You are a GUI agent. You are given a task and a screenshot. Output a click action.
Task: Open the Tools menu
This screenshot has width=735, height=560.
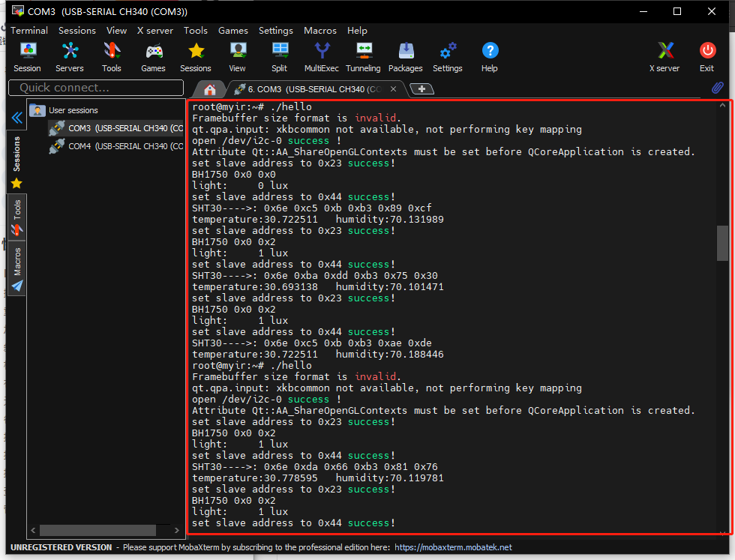(x=196, y=31)
